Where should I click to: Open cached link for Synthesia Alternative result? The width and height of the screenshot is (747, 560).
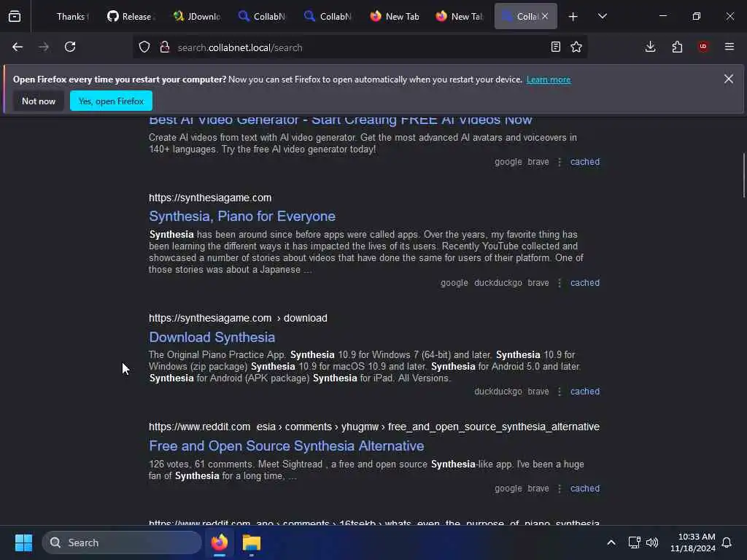click(x=585, y=489)
